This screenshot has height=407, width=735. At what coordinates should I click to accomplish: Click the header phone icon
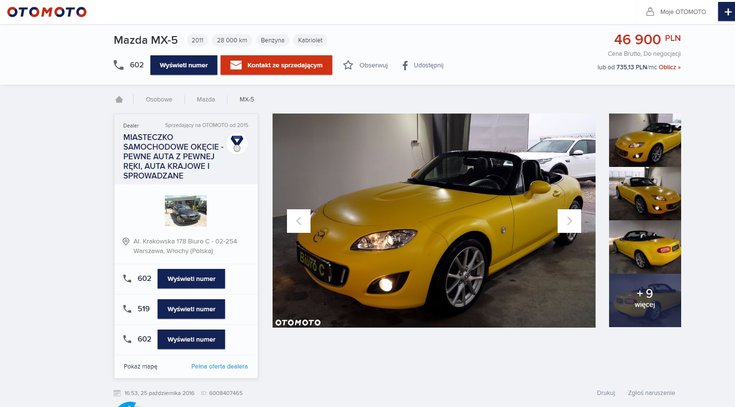pyautogui.click(x=119, y=65)
